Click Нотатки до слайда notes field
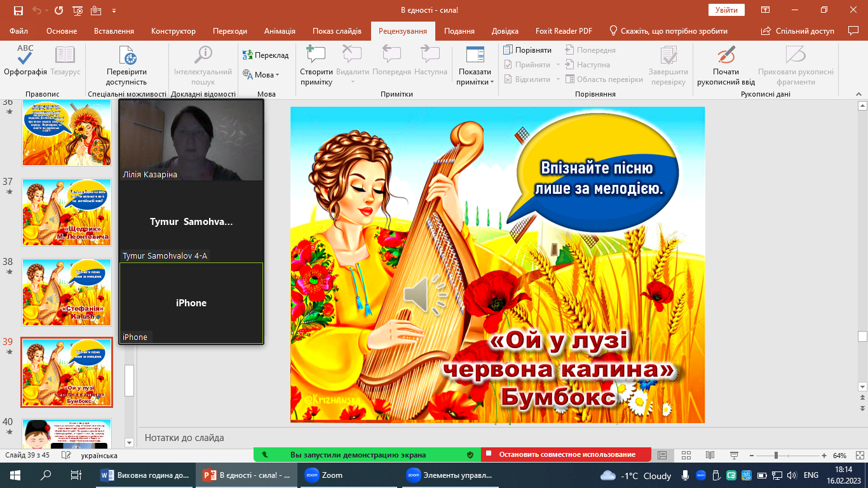The width and height of the screenshot is (868, 488). pyautogui.click(x=184, y=438)
